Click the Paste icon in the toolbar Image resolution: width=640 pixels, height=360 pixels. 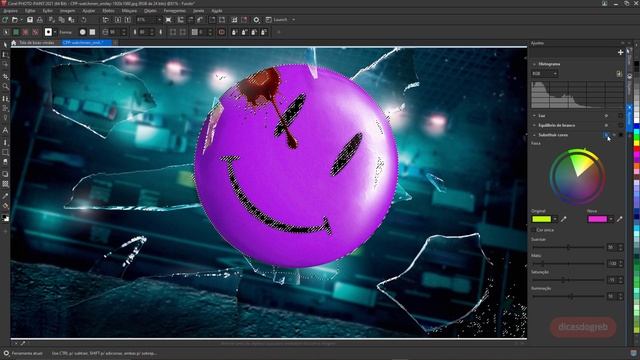[71, 20]
